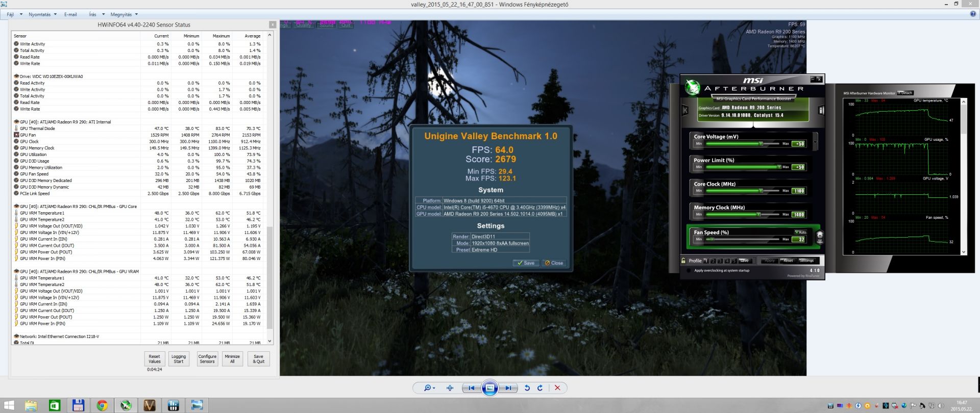Open the blue floppy disk taskbar app
The image size is (980, 413).
pos(78,406)
